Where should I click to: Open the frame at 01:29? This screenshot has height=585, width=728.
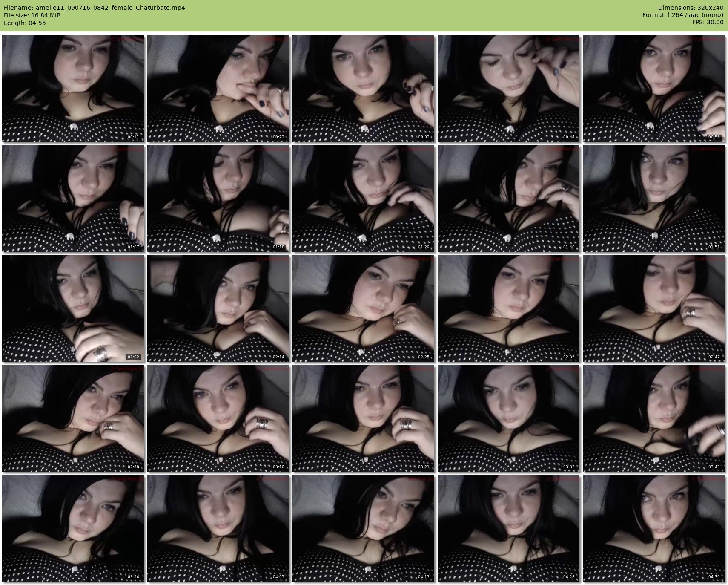[363, 199]
